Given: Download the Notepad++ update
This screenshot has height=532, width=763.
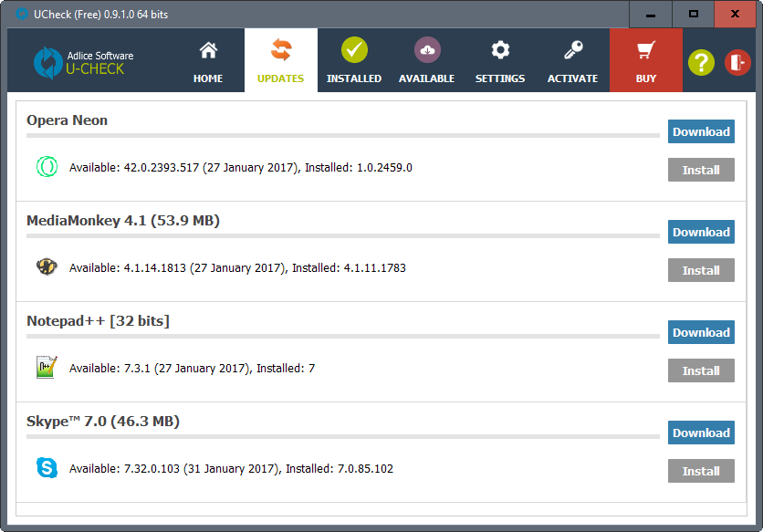Looking at the screenshot, I should click(x=701, y=332).
